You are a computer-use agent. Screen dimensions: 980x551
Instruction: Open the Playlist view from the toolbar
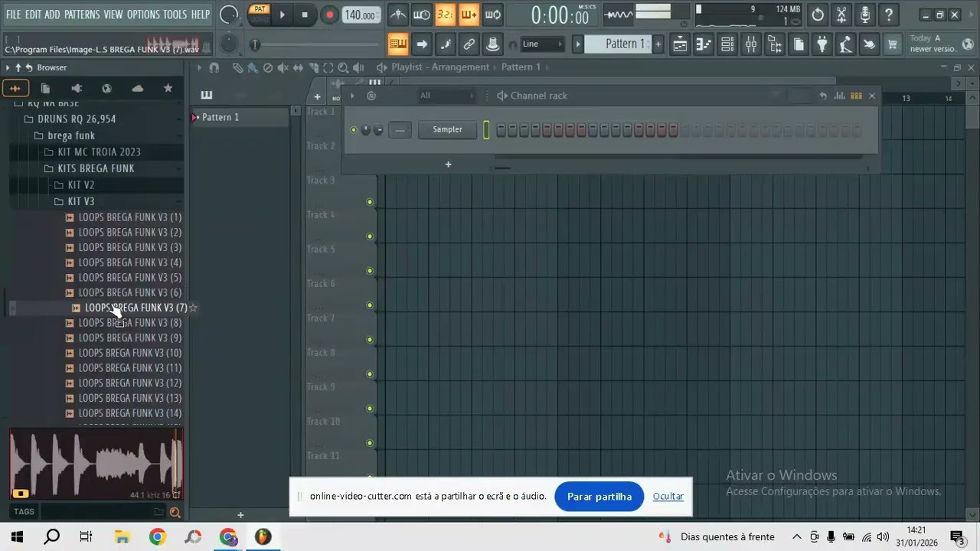coord(680,44)
